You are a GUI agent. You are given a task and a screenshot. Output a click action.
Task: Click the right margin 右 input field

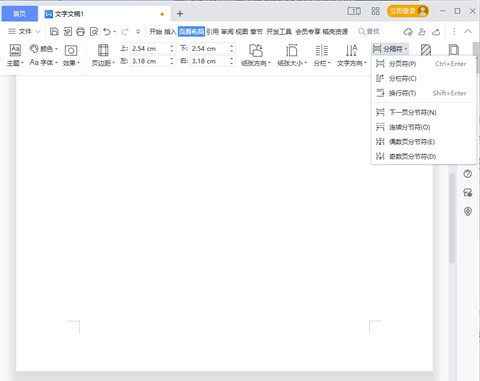[x=210, y=61]
